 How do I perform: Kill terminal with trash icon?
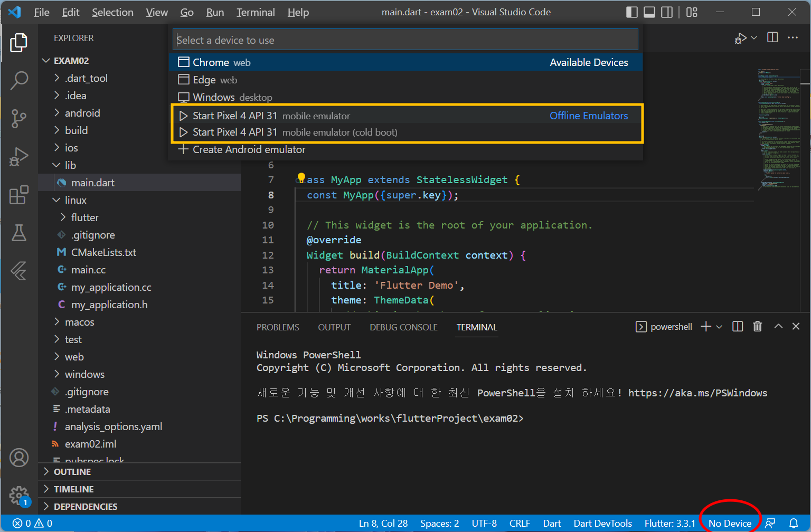[758, 327]
